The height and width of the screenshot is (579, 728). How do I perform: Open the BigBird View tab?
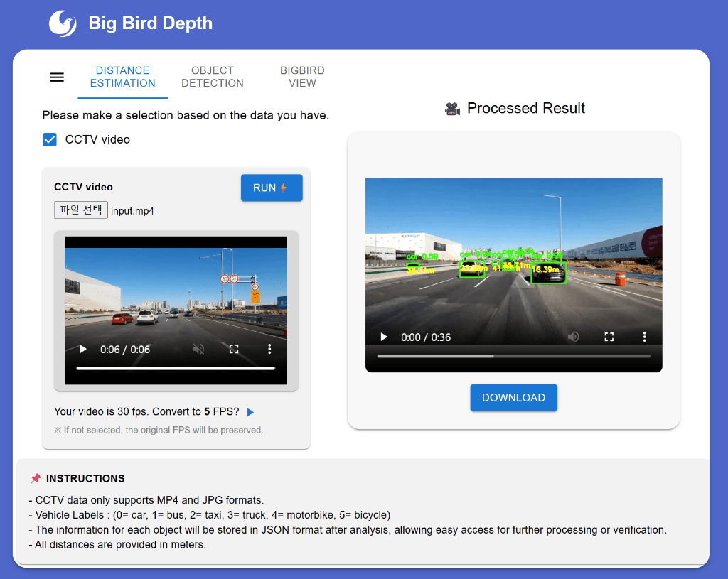pyautogui.click(x=302, y=77)
